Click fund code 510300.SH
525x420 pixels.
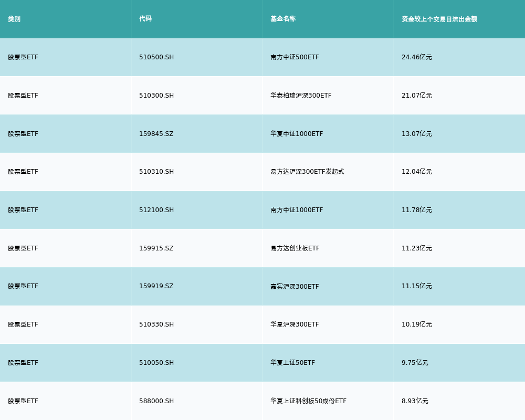(x=156, y=96)
